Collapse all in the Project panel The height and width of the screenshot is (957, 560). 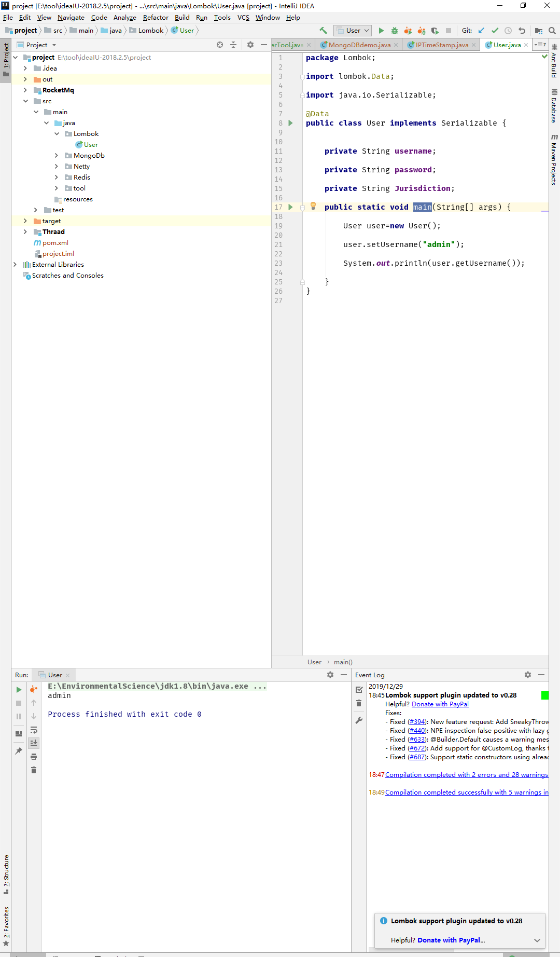point(233,45)
